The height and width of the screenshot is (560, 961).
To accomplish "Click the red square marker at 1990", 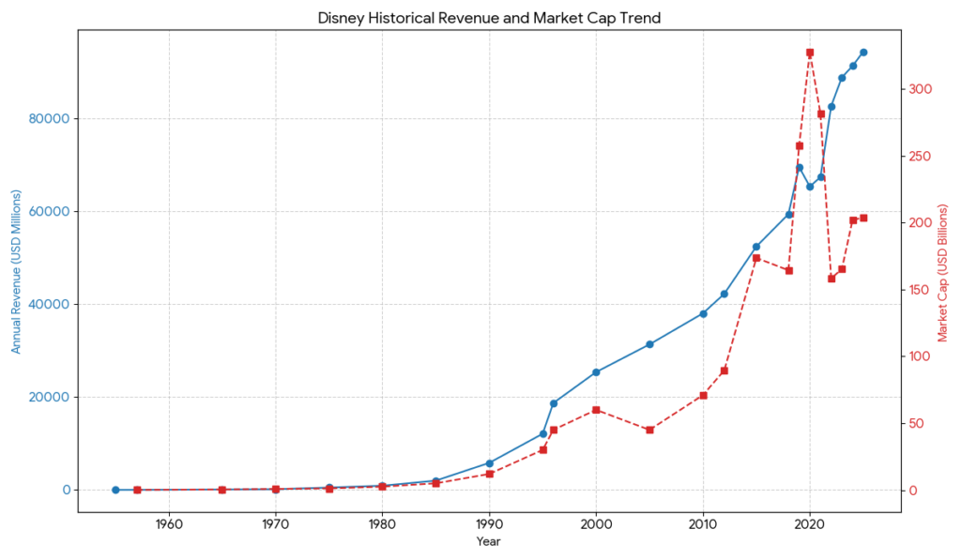I will coord(489,474).
